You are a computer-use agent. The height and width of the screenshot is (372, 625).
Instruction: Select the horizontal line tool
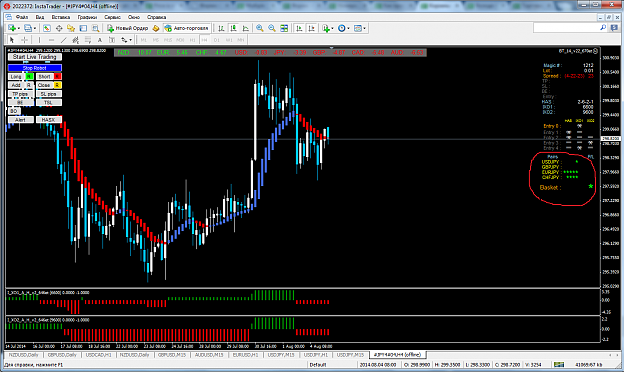tap(51, 40)
